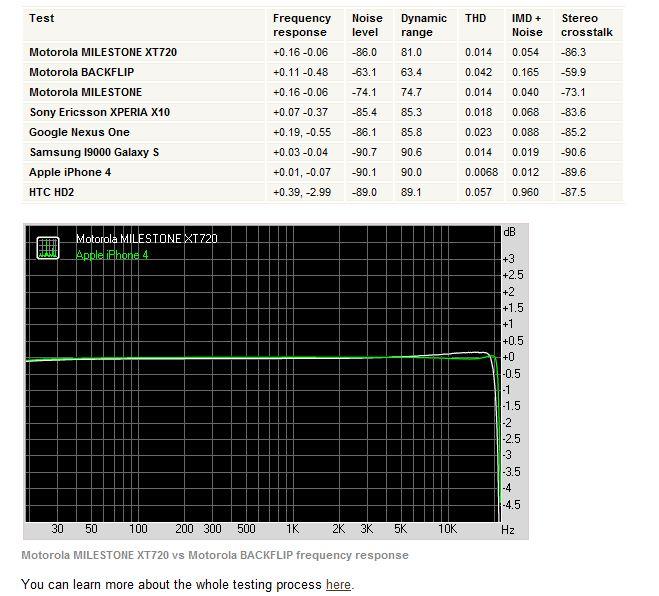Select 'Motorola MILESTONE XT720' table row name
Viewport: 659px width, 596px height.
click(103, 52)
